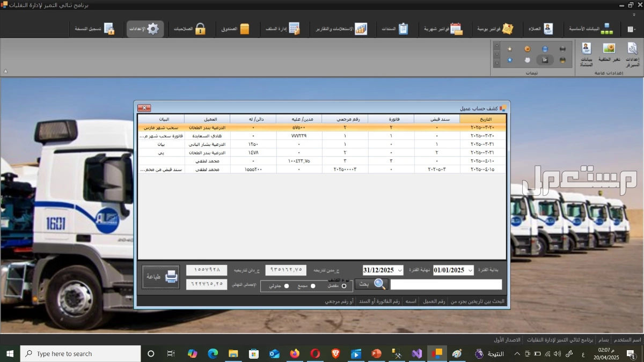This screenshot has width=644, height=362.
Task: Click total debit field ٩٣٥١٦٢,٧٥
Action: (286, 270)
